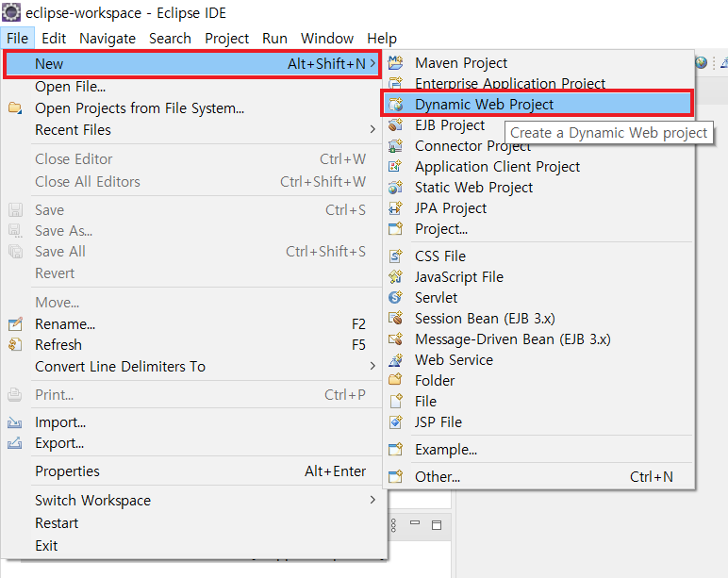Screen dimensions: 728x578
Task: Click the Connector Project icon
Action: coord(395,146)
